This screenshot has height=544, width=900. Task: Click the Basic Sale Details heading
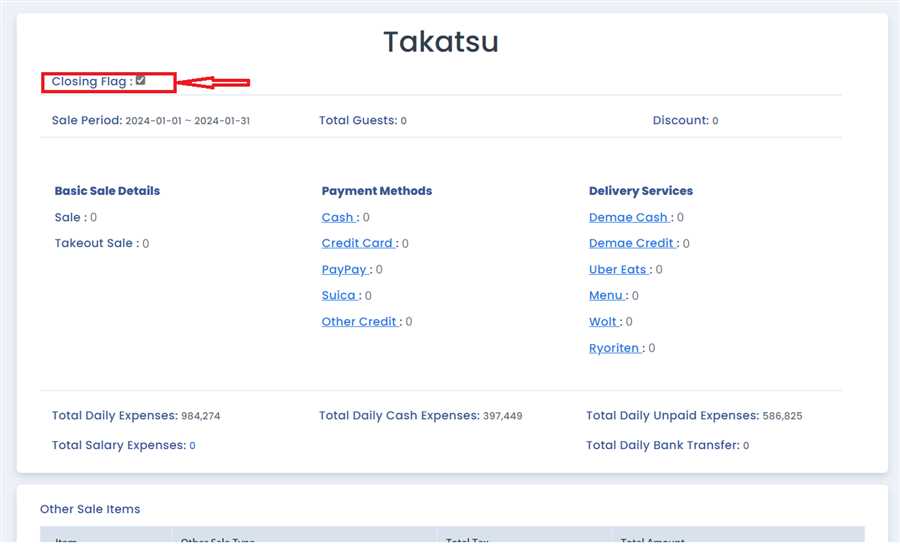click(x=107, y=190)
